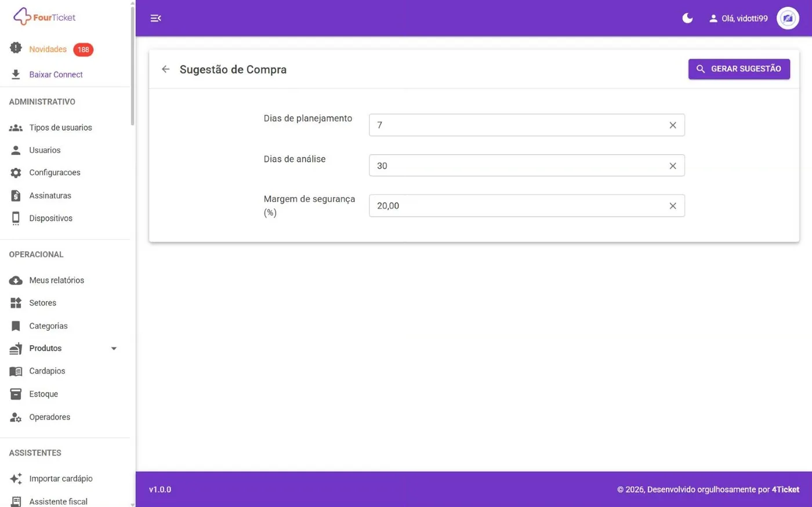The width and height of the screenshot is (812, 507).
Task: Open the Usuarios menu item
Action: click(x=45, y=150)
